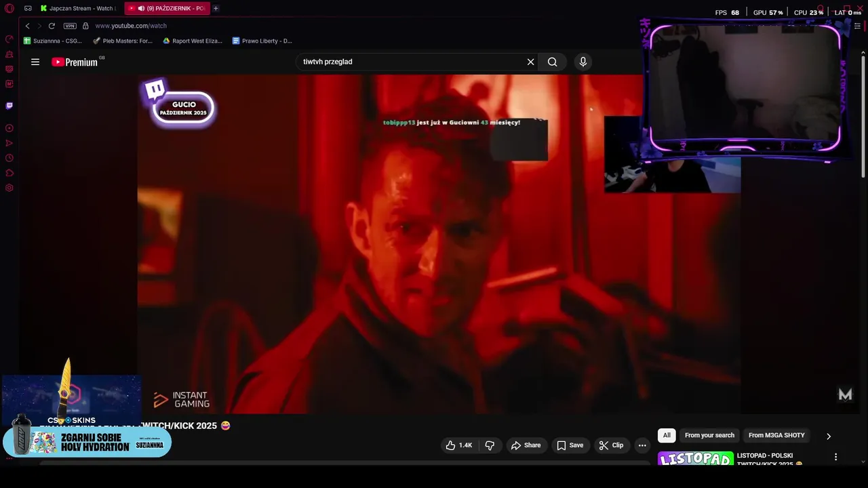Open the Player sidebar circle icon

pyautogui.click(x=9, y=128)
